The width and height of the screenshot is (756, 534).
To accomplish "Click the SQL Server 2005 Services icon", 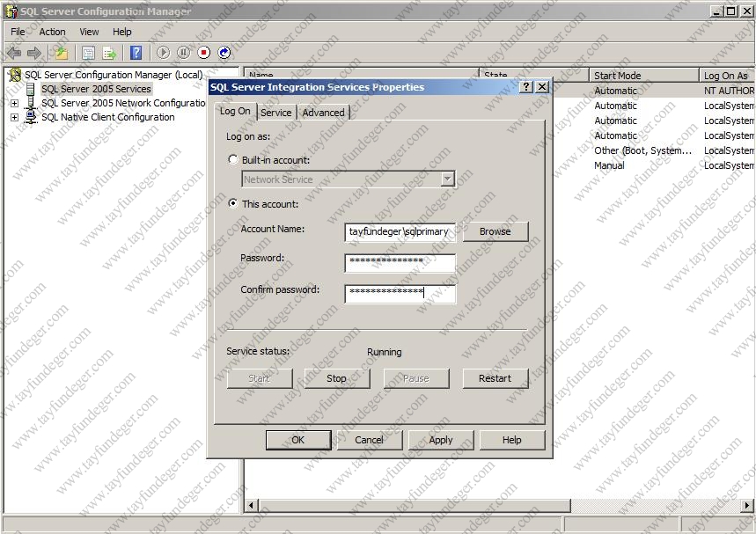I will [x=31, y=89].
